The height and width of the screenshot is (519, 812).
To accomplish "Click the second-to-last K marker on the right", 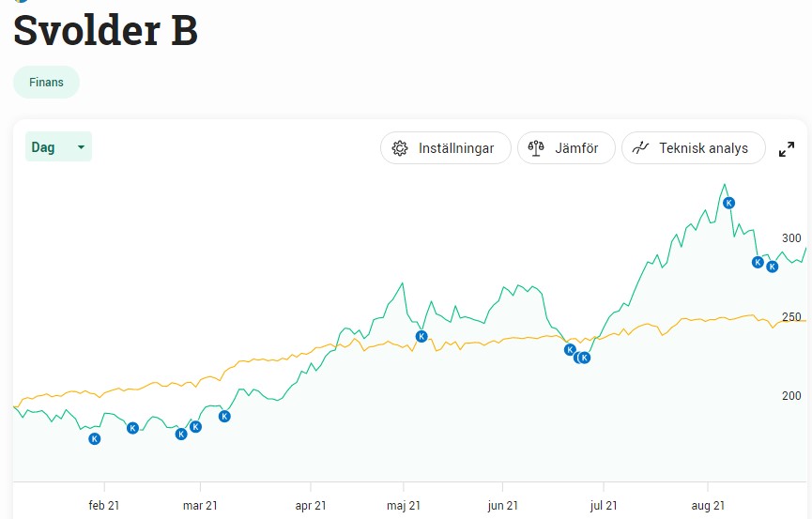I will pyautogui.click(x=758, y=262).
